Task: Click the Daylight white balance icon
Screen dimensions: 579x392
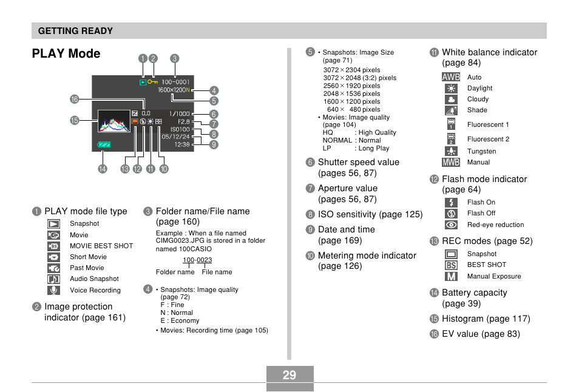Action: click(x=451, y=88)
